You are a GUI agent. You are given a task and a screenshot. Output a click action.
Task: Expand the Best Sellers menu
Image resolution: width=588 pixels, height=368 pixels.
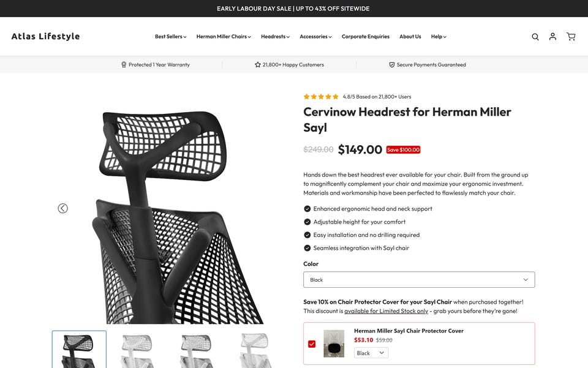[x=170, y=37]
